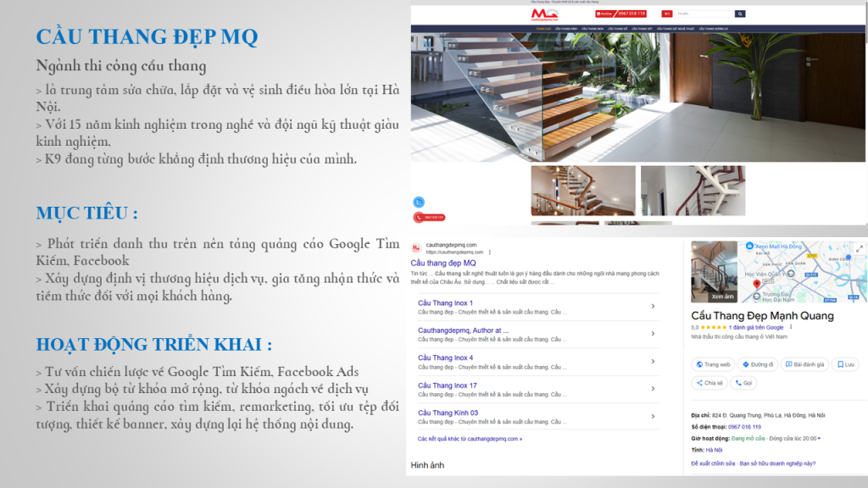The width and height of the screenshot is (868, 488).
Task: Open the Cầu Thang Kính 03 sitelink
Action: click(448, 413)
